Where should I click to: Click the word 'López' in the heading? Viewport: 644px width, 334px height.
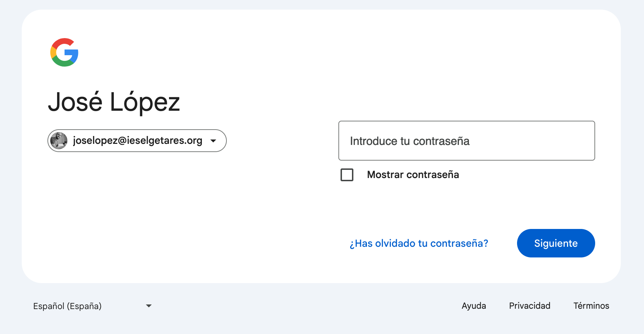click(x=145, y=102)
